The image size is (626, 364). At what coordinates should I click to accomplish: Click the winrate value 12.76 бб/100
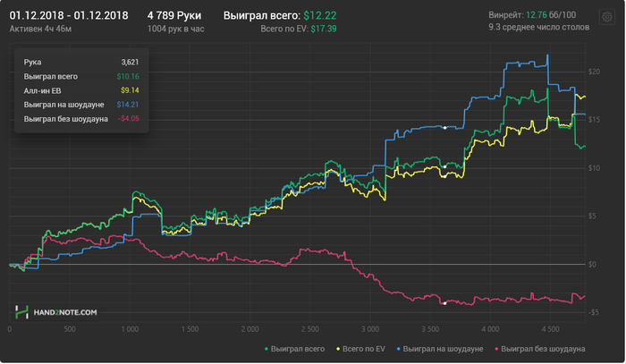[551, 15]
